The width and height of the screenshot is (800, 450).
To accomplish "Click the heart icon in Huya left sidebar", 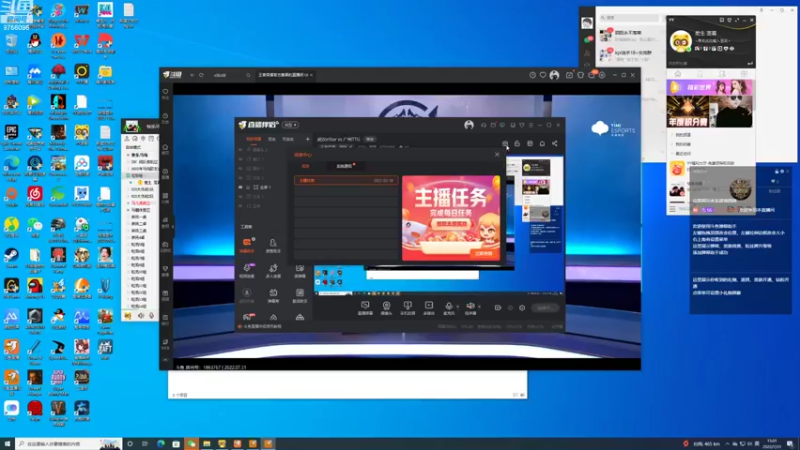I will tap(165, 93).
